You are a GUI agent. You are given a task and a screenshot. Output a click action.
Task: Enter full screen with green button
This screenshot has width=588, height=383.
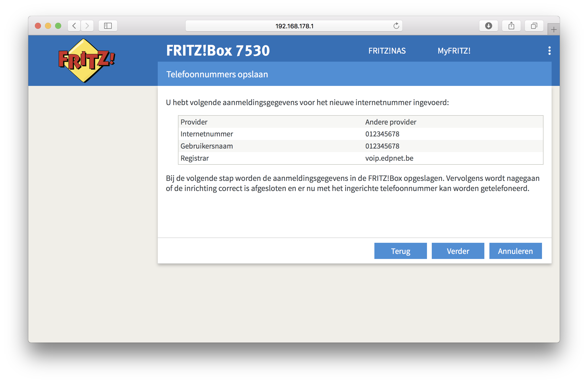click(58, 26)
